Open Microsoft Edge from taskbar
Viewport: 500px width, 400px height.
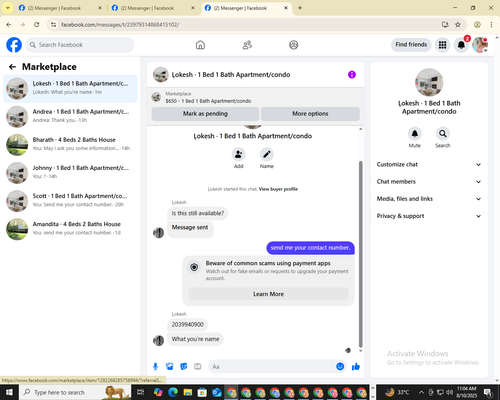click(173, 392)
